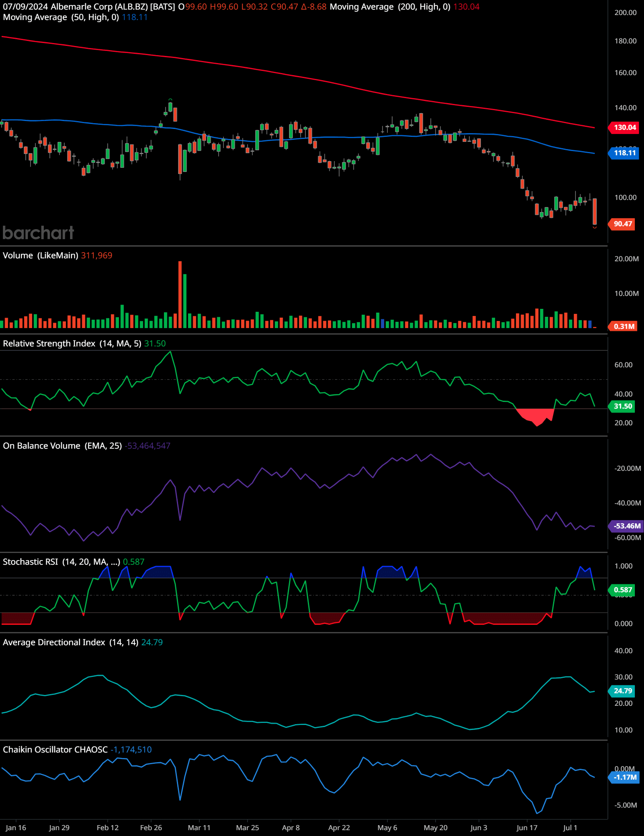Click the 30.00 ADX axis label
Viewport: 644px width, 836px height.
tap(623, 677)
